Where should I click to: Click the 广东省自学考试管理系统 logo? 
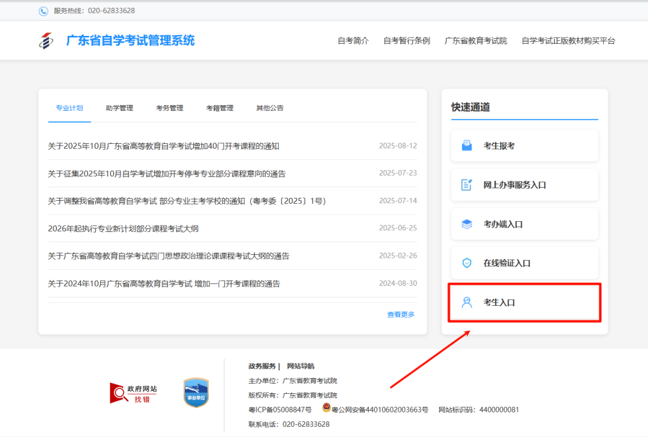tap(45, 41)
